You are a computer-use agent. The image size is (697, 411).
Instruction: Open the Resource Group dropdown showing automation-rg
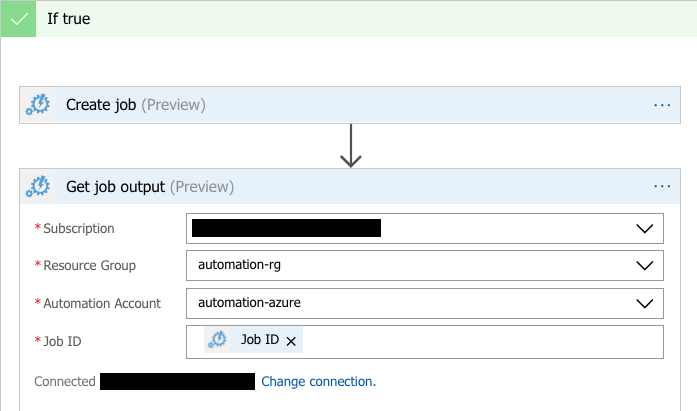(410, 266)
